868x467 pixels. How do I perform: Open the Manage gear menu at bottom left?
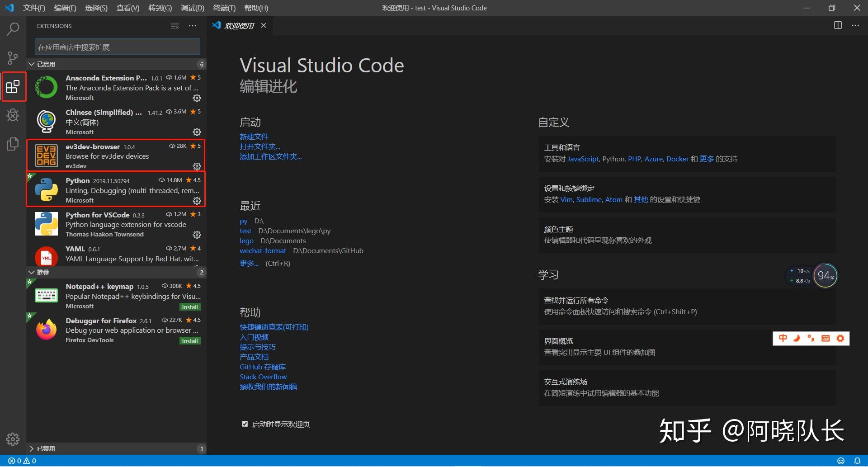click(x=13, y=439)
